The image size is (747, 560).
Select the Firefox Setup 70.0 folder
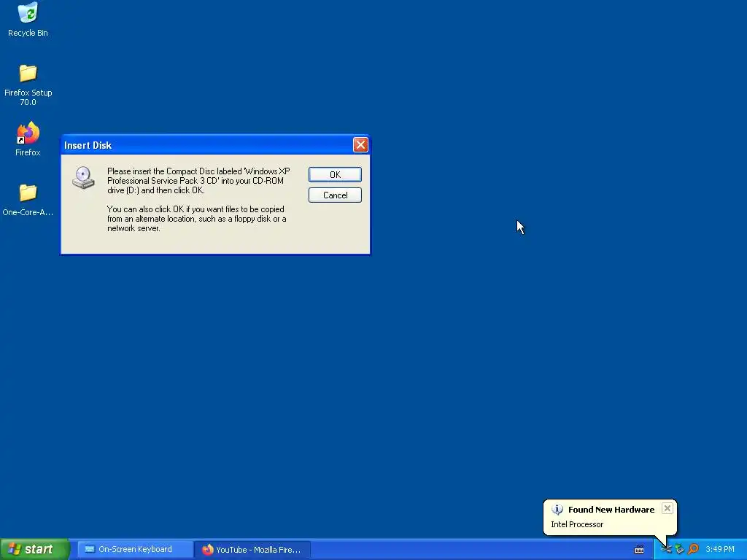[28, 85]
